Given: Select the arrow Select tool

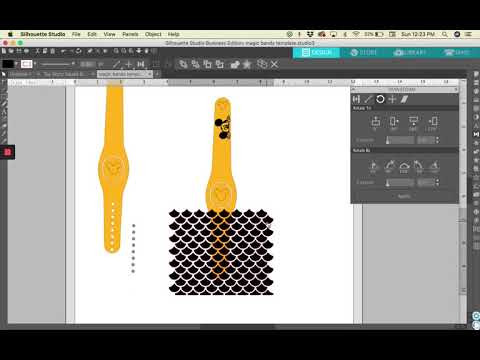Looking at the screenshot, I should 3,74.
